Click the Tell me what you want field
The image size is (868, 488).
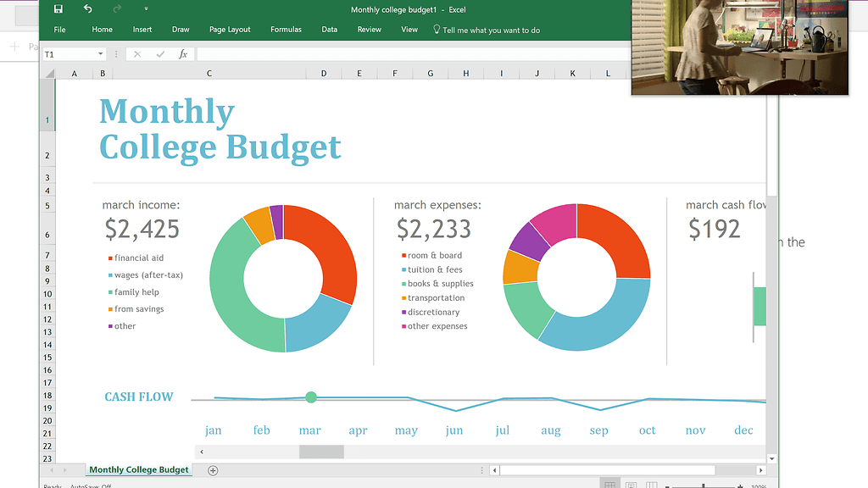[491, 30]
